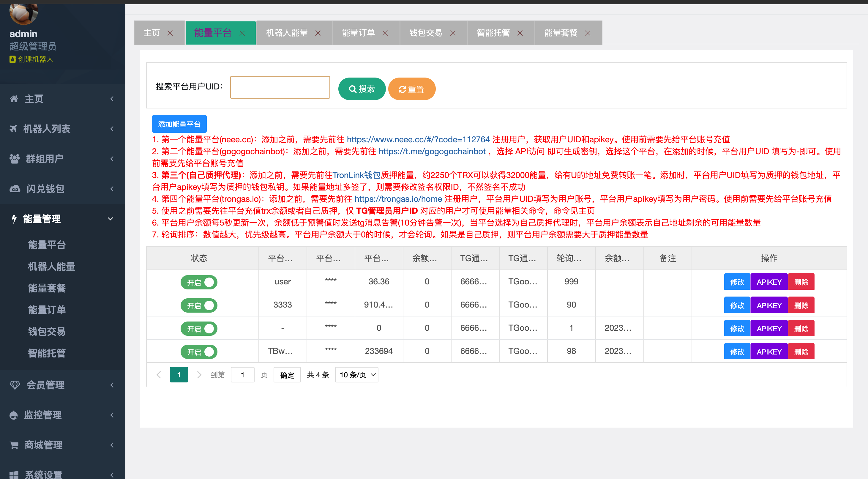The height and width of the screenshot is (479, 868).
Task: Click the 监控管理 monitor icon
Action: [x=14, y=415]
